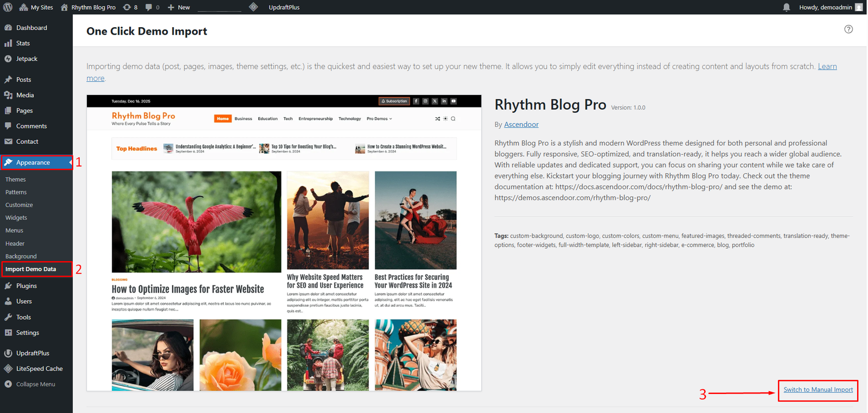This screenshot has width=868, height=413.
Task: Click the notification bell icon
Action: [786, 7]
